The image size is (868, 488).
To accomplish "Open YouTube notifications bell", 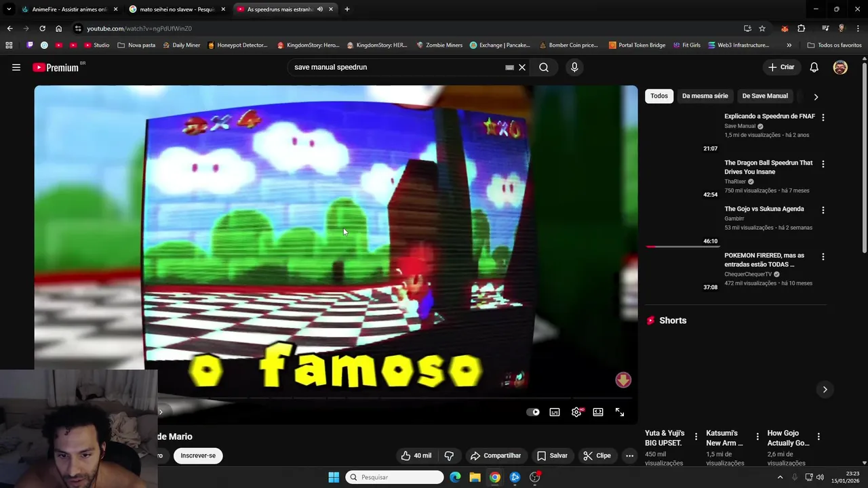I will (x=814, y=67).
